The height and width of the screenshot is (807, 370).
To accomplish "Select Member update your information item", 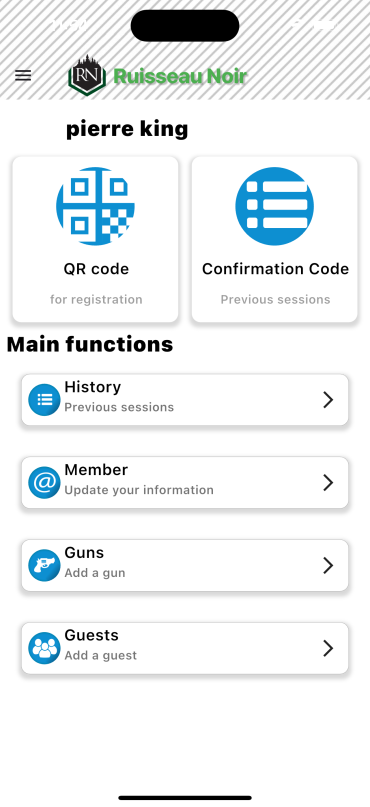I will (x=185, y=483).
